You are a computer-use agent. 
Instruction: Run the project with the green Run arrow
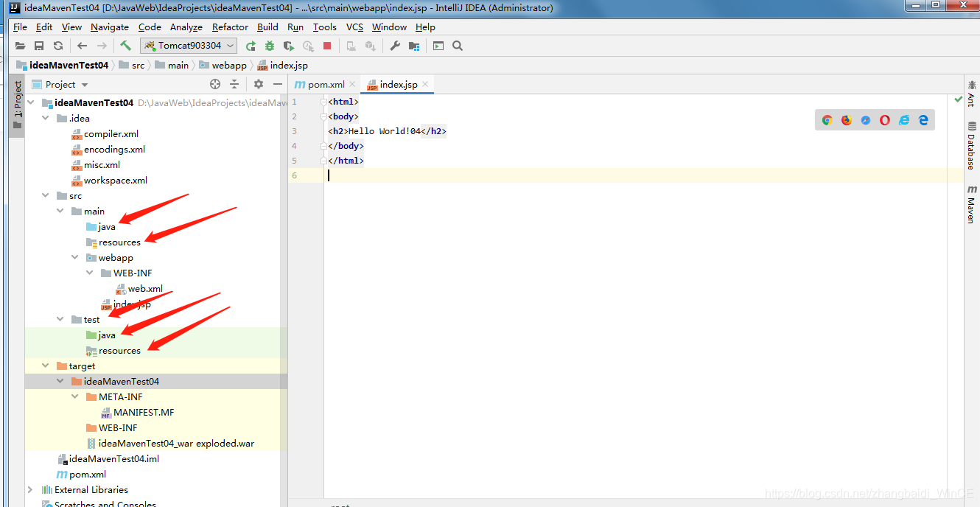(251, 46)
